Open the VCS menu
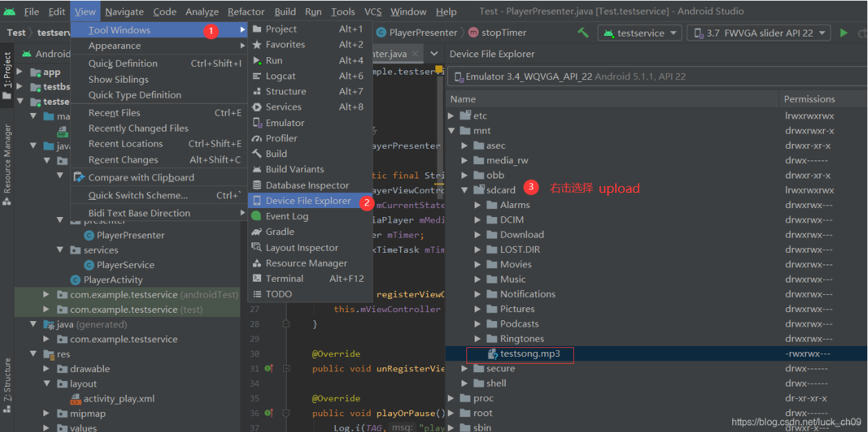This screenshot has height=432, width=868. 373,12
